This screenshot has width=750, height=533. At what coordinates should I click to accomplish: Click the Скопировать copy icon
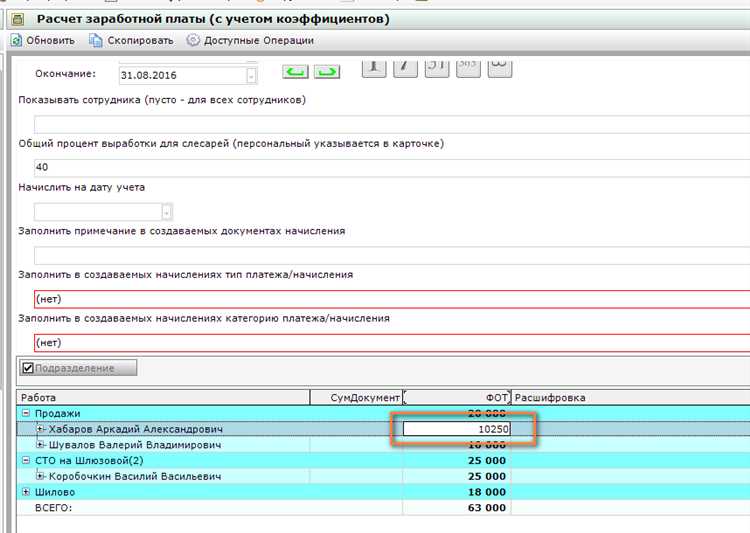(96, 40)
